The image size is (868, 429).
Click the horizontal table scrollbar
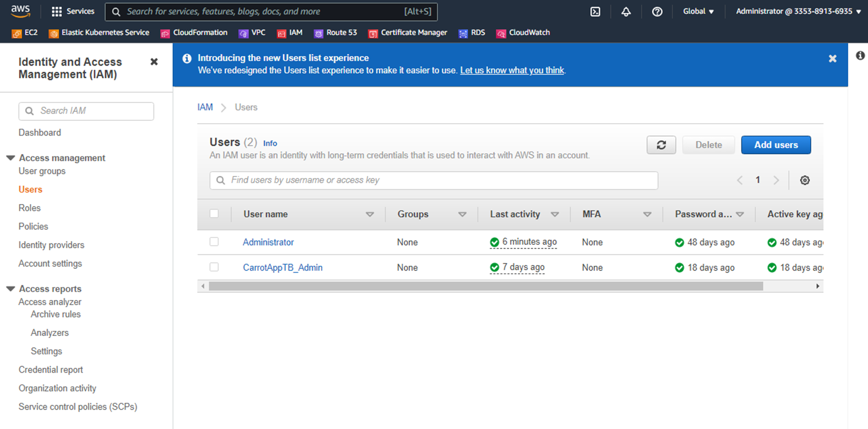click(x=486, y=286)
